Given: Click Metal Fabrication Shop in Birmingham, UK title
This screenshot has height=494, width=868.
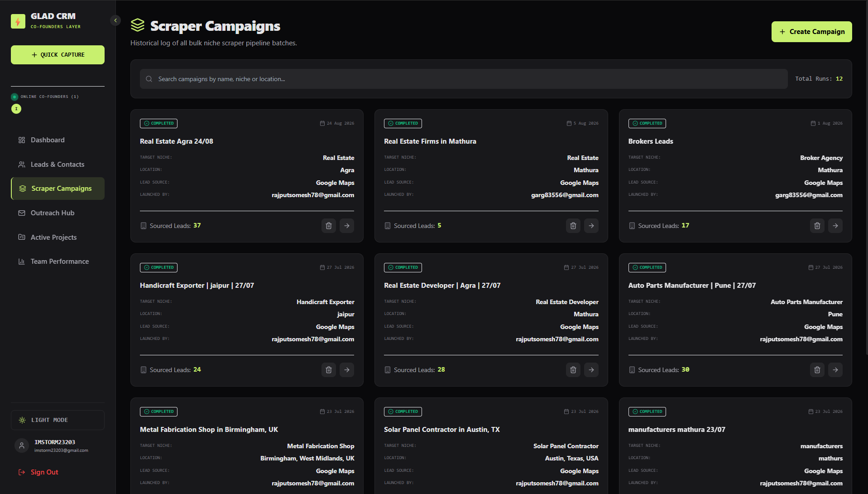Looking at the screenshot, I should click(x=209, y=430).
